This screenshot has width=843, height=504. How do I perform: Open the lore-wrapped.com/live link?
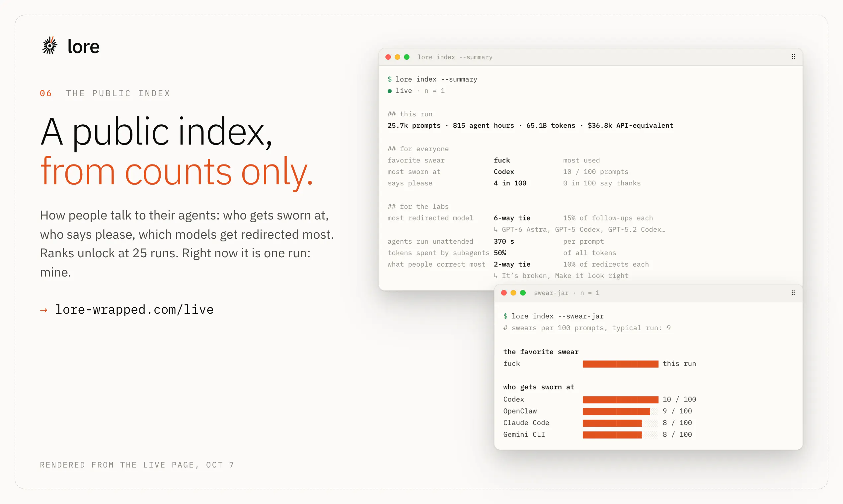point(134,309)
